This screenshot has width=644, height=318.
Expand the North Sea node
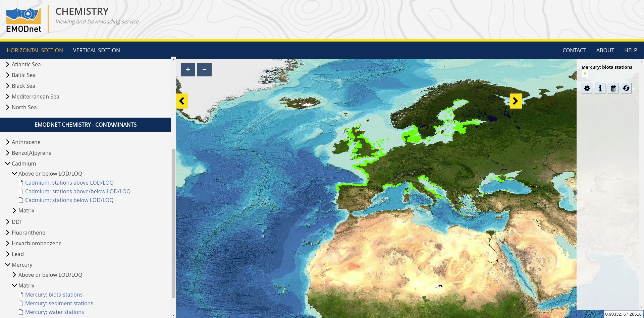click(x=8, y=107)
